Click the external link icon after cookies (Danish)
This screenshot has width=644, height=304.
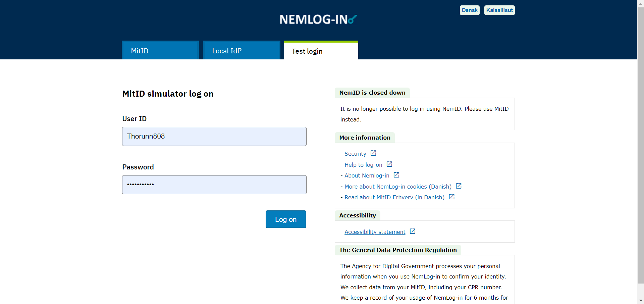459,186
